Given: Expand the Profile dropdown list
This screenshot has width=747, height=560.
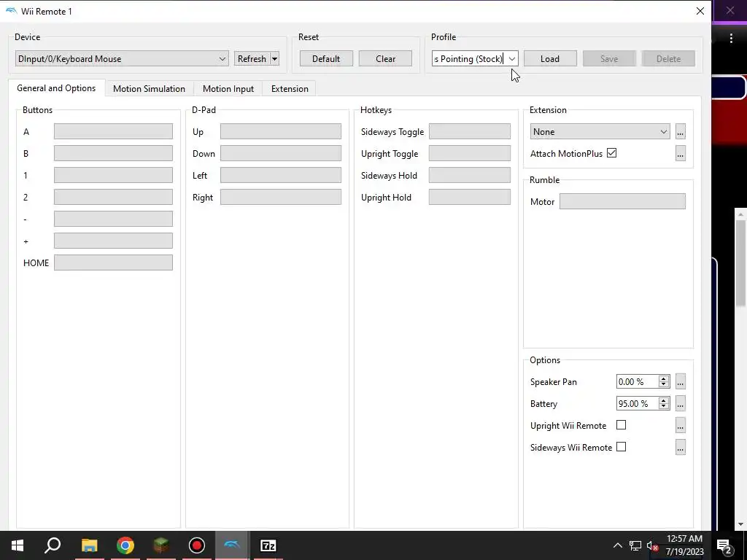Looking at the screenshot, I should (511, 58).
